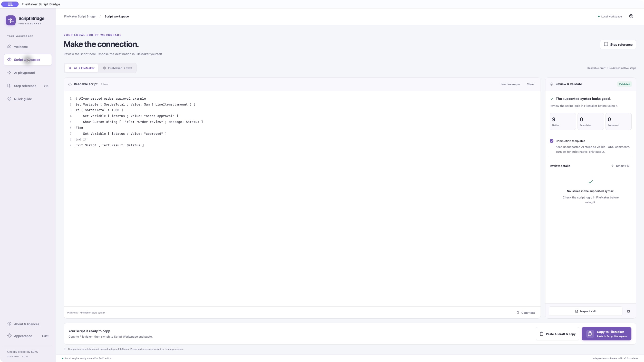This screenshot has width=644, height=362.
Task: Click the Preserved count card
Action: (x=618, y=121)
